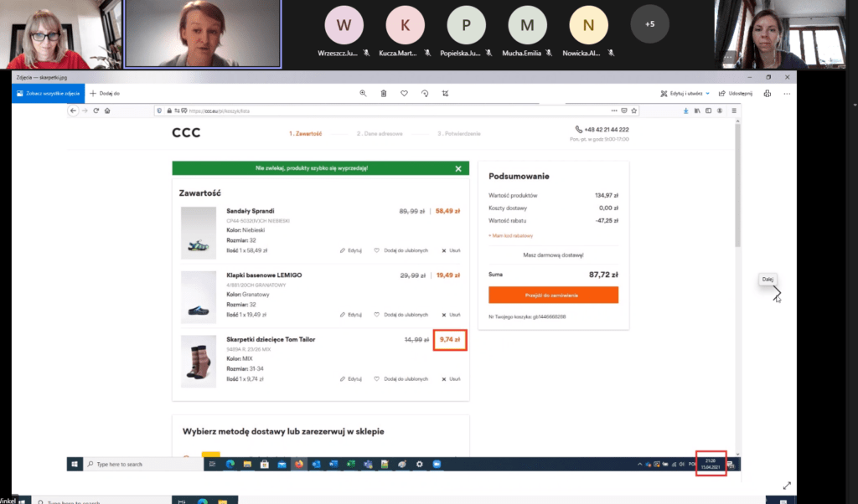858x504 pixels.
Task: Add photo to favorites with heart icon
Action: click(404, 94)
